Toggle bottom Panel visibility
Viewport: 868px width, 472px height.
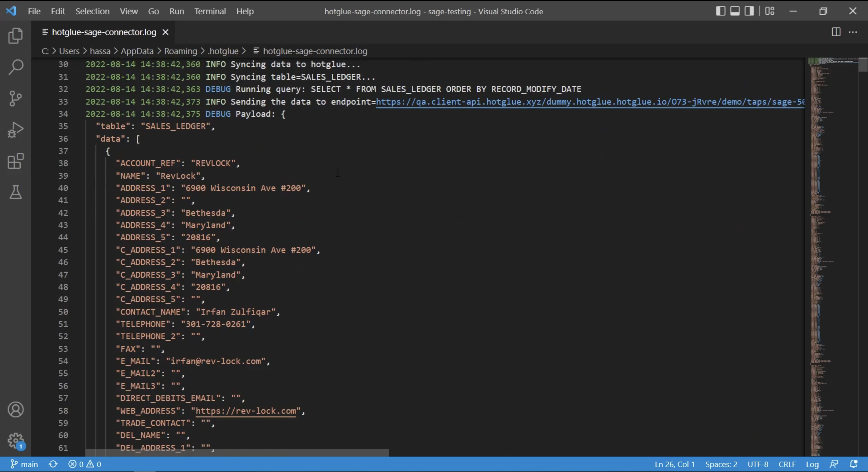pos(735,11)
